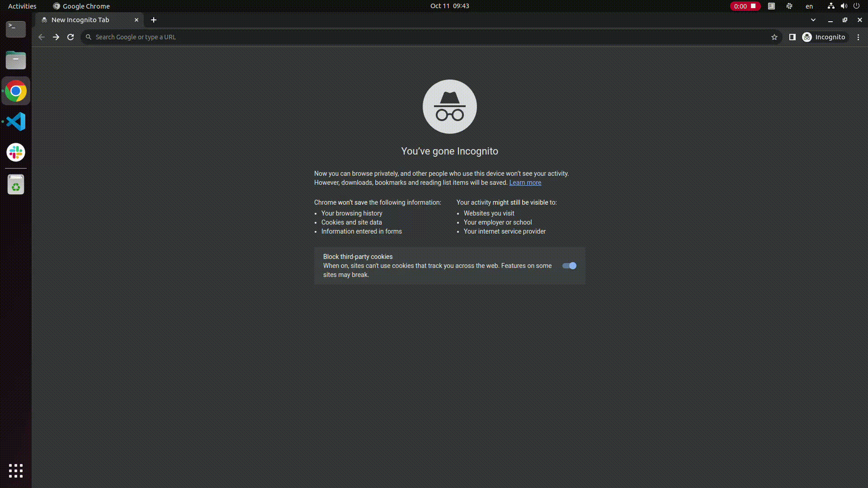
Task: Open the Activities overview
Action: (22, 6)
